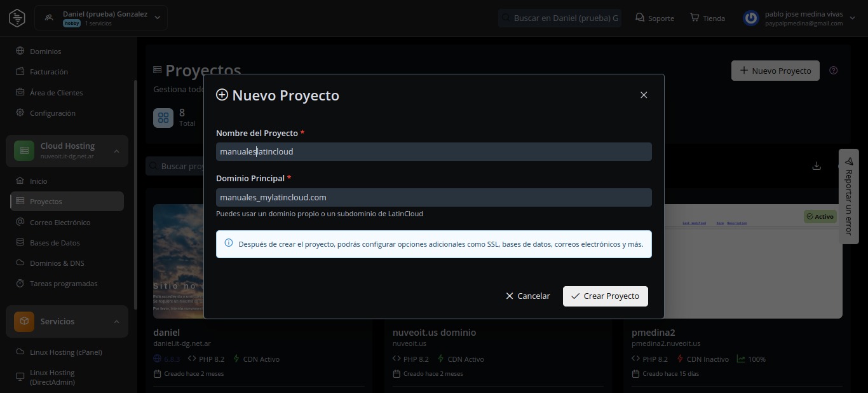Click the Nombre del Proyecto field

[x=433, y=152]
